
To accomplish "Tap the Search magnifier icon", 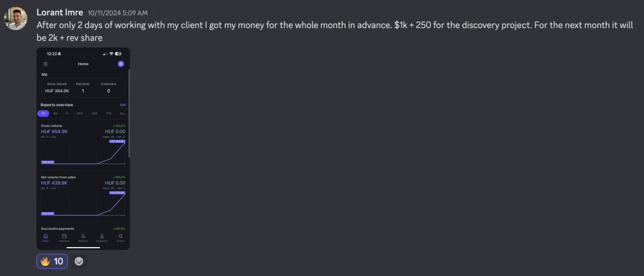I will pyautogui.click(x=121, y=237).
